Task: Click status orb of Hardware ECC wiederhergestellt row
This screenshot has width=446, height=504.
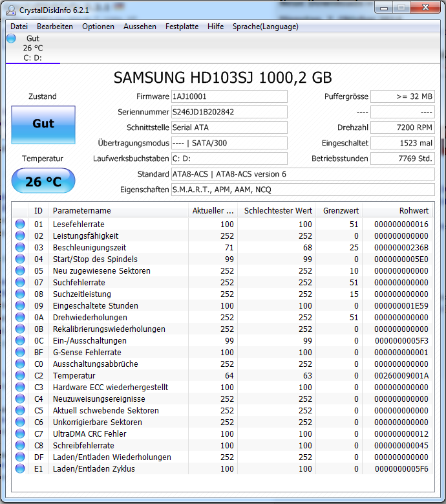Action: pyautogui.click(x=20, y=387)
